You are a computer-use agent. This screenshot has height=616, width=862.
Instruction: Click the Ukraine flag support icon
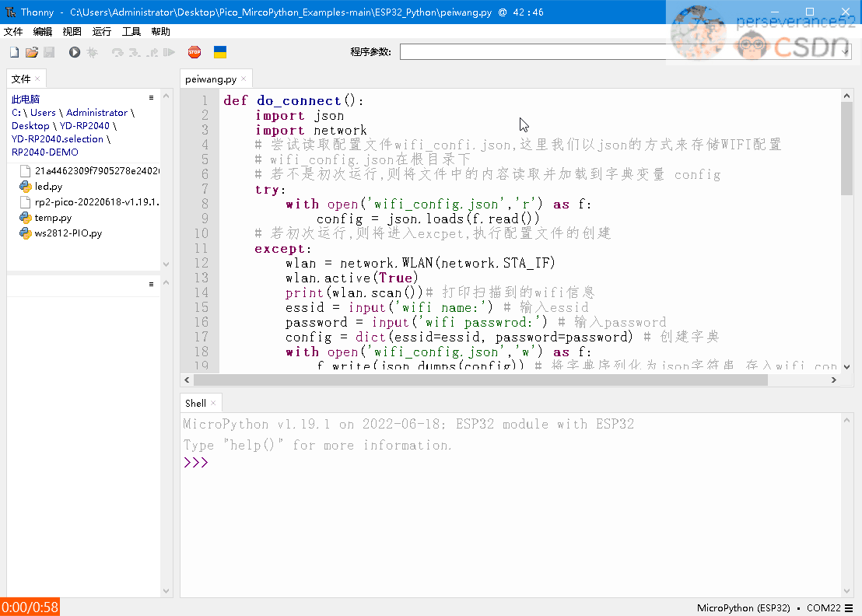point(220,52)
